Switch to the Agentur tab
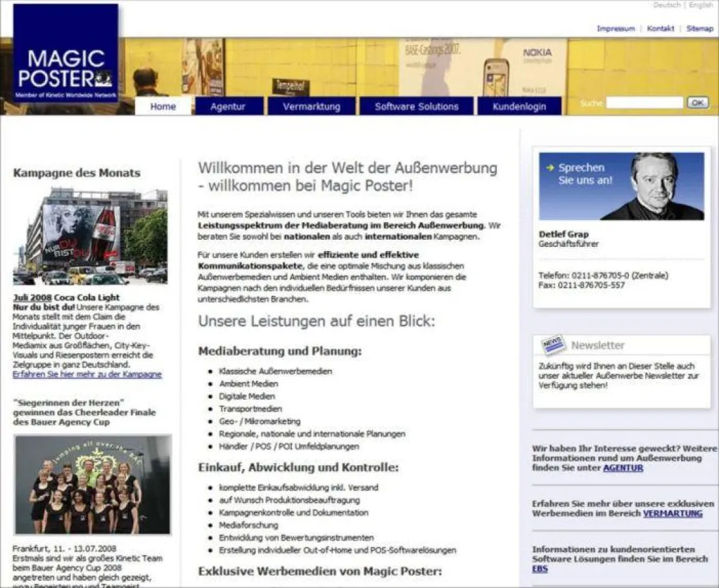 [229, 106]
